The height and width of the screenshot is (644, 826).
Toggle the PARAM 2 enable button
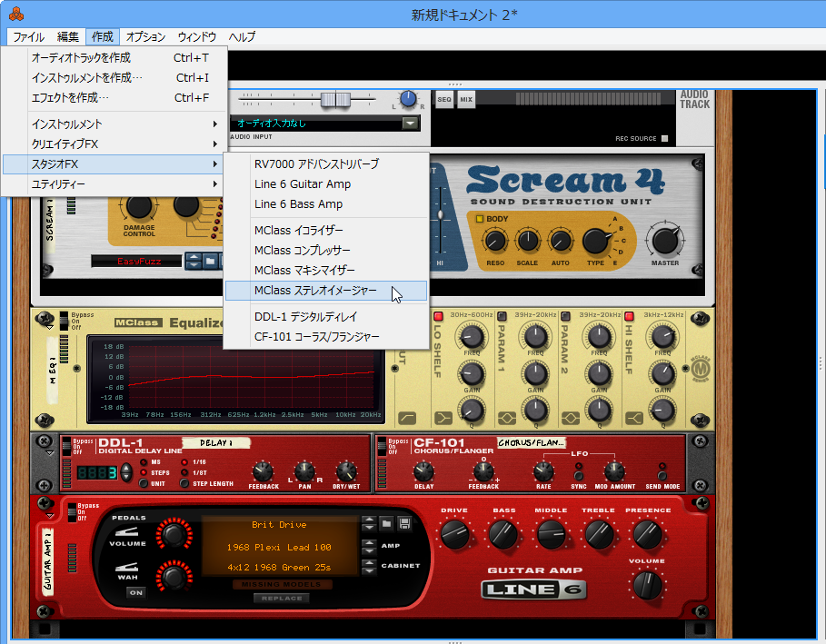pos(565,316)
